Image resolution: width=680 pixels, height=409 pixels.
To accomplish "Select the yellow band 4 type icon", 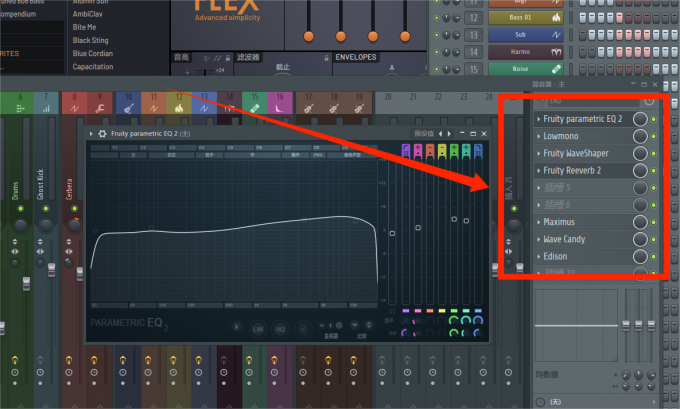I will (x=442, y=151).
